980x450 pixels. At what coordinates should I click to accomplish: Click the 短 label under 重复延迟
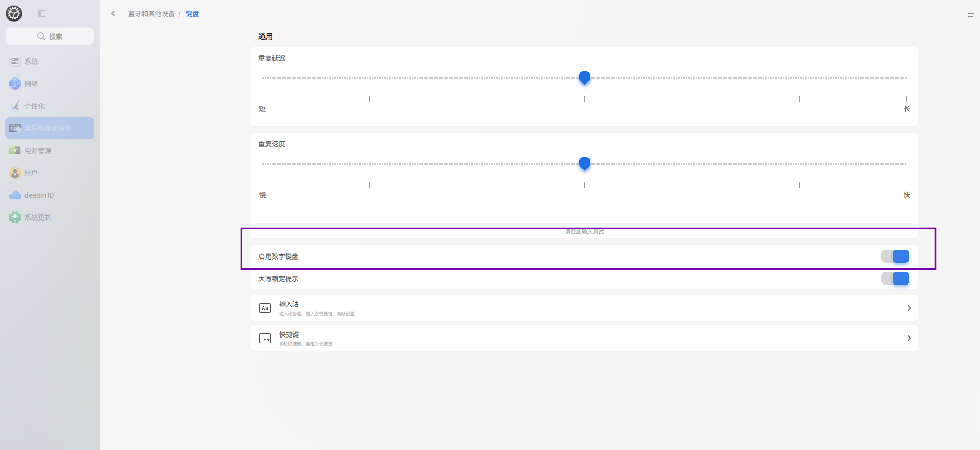[x=262, y=109]
